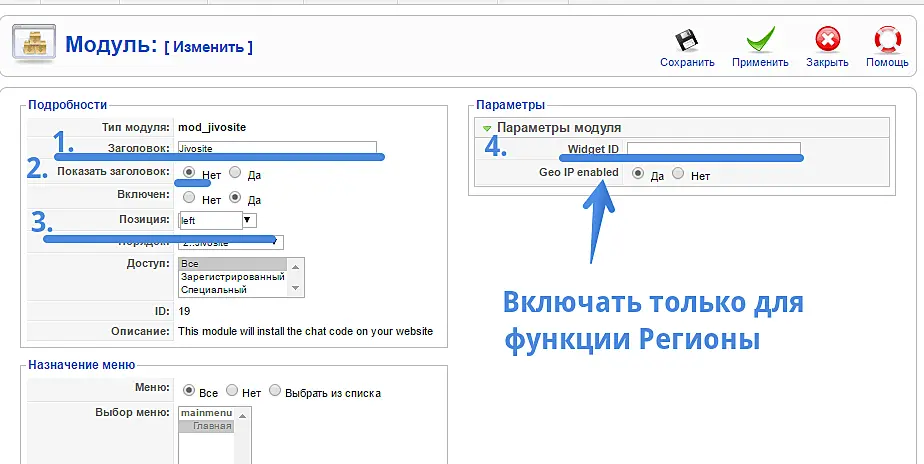Viewport: 924px width, 464px height.
Task: Select 'Да' for Показать заголовок
Action: [235, 172]
